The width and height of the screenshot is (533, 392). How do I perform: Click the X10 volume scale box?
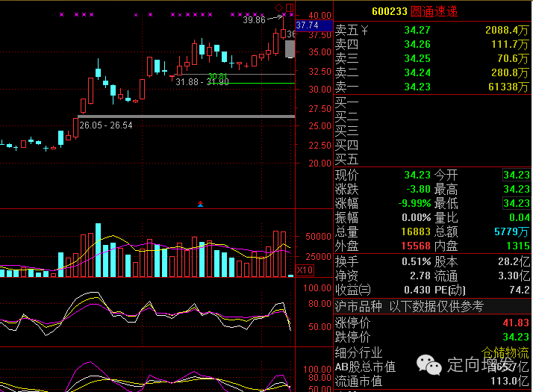click(x=305, y=270)
